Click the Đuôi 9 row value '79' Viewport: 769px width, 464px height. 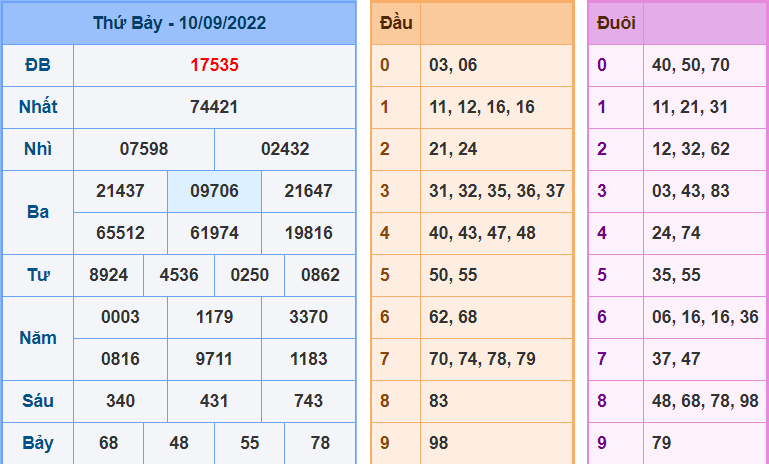pos(662,443)
